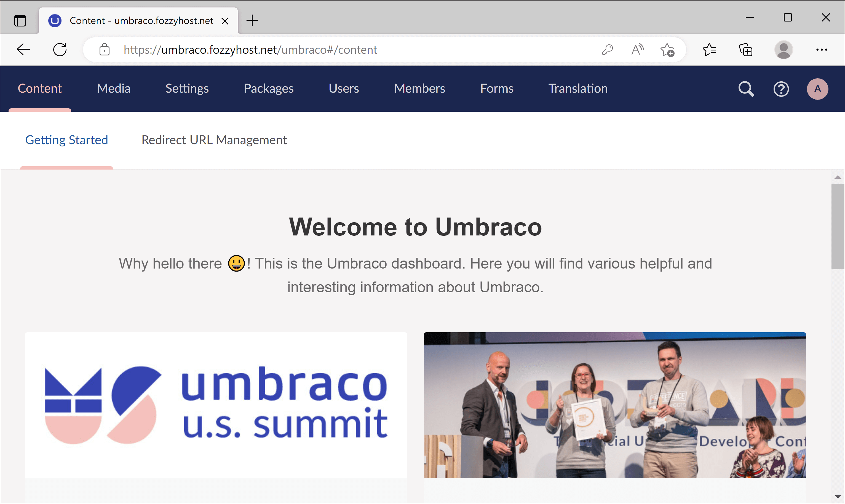Image resolution: width=845 pixels, height=504 pixels.
Task: Start Read aloud from address bar
Action: point(637,50)
